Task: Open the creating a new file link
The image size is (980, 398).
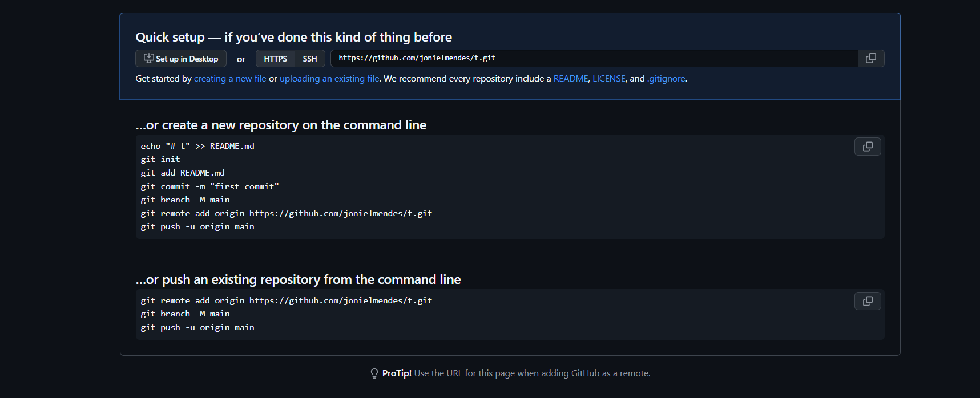Action: coord(230,79)
